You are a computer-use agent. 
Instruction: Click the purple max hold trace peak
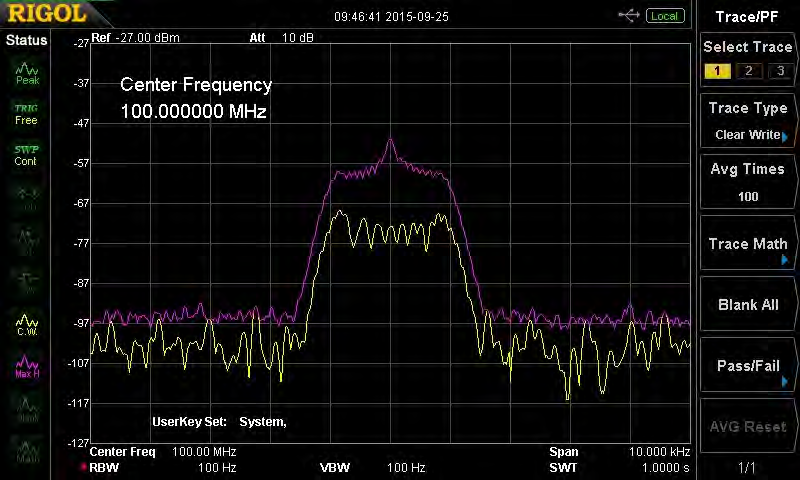390,139
